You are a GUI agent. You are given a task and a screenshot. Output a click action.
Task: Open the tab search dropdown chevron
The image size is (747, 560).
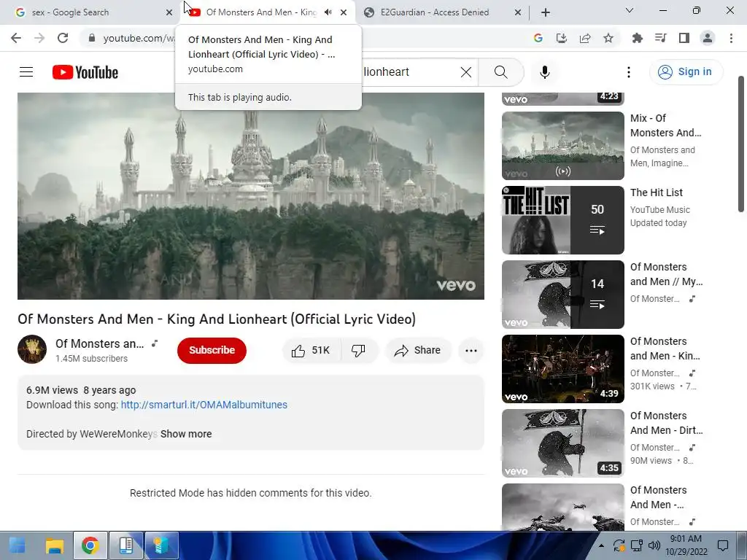tap(630, 10)
